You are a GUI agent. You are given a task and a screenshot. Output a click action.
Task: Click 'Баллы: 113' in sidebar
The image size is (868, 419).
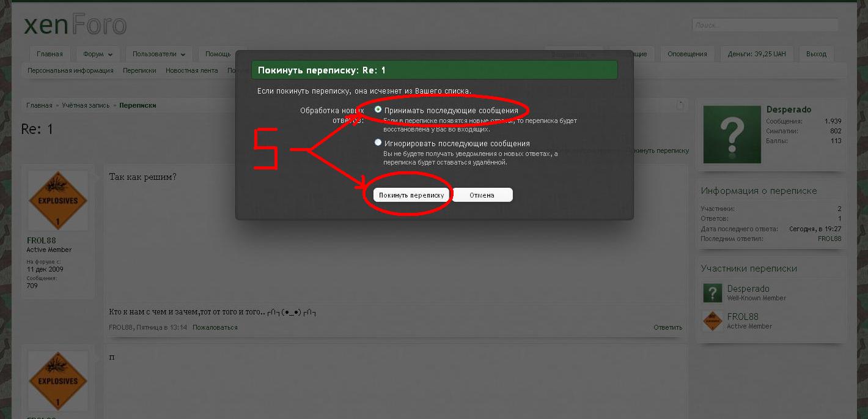tap(804, 141)
